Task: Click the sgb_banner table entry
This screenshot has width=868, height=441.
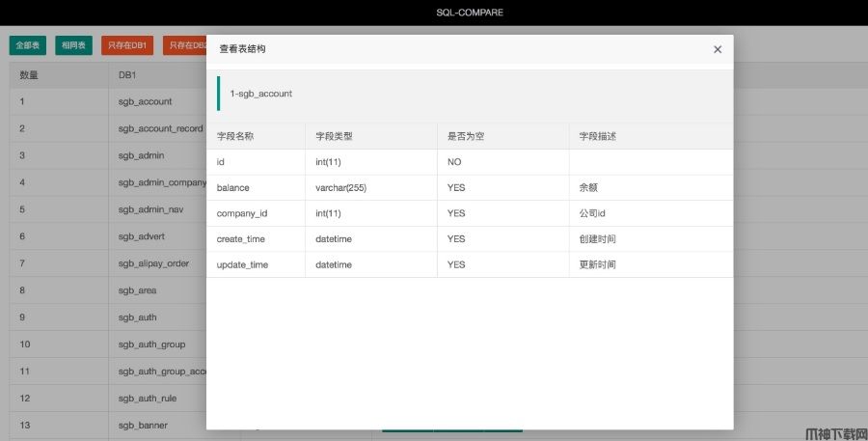Action: (143, 426)
